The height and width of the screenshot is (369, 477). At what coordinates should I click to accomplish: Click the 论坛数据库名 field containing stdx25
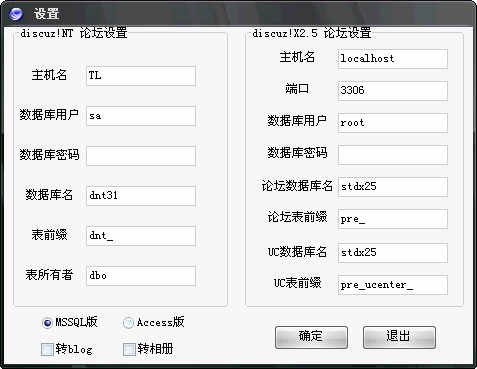click(x=393, y=187)
